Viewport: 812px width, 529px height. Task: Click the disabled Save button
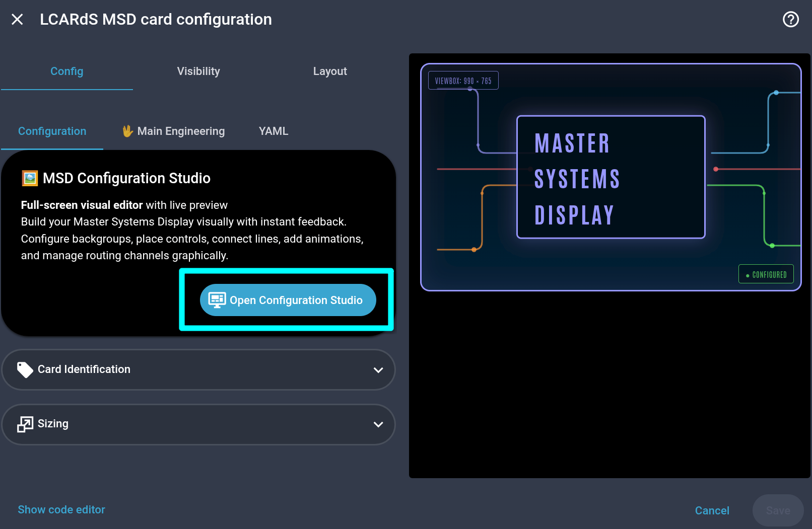click(778, 511)
